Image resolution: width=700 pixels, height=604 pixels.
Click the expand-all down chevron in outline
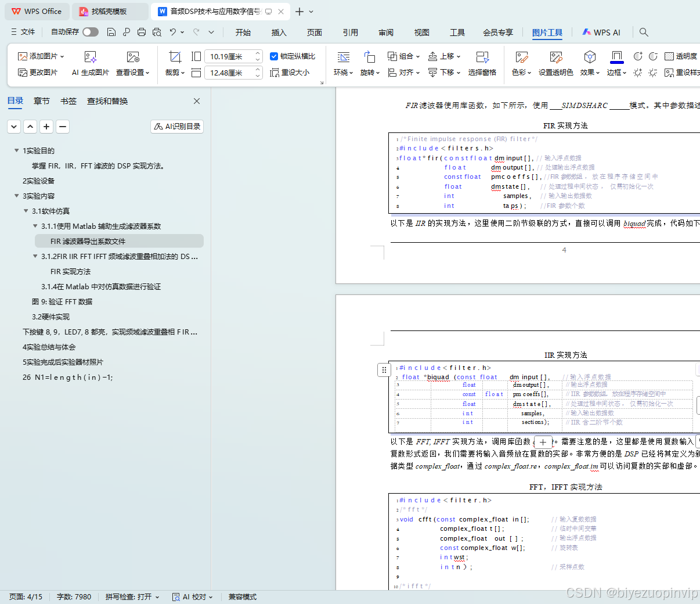(x=14, y=126)
